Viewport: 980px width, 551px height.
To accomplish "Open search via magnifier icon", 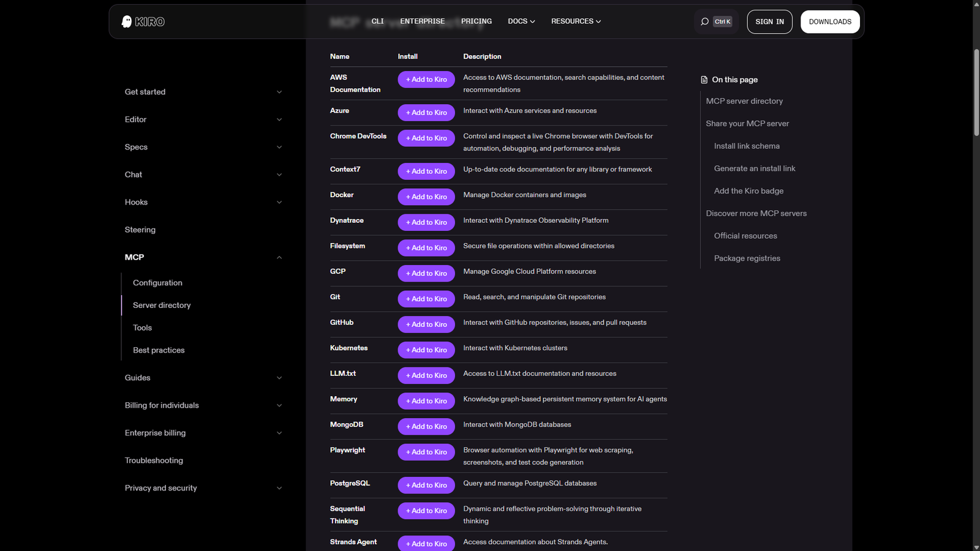I will click(705, 21).
